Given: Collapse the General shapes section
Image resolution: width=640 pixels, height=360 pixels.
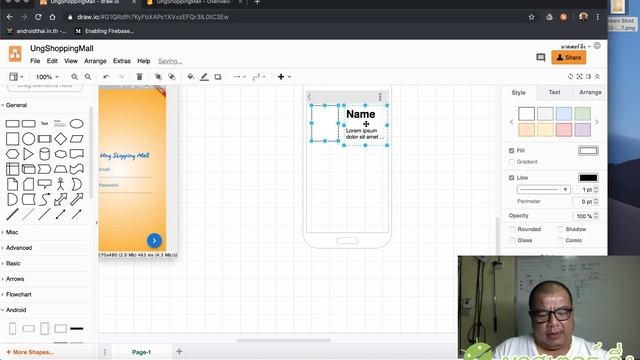Looking at the screenshot, I should 15,105.
